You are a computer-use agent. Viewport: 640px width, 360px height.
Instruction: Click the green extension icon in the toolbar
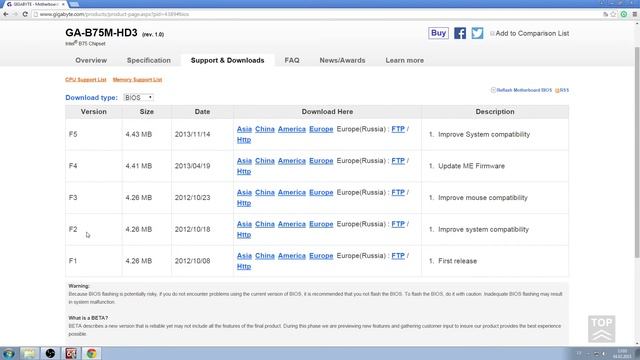pyautogui.click(x=624, y=14)
